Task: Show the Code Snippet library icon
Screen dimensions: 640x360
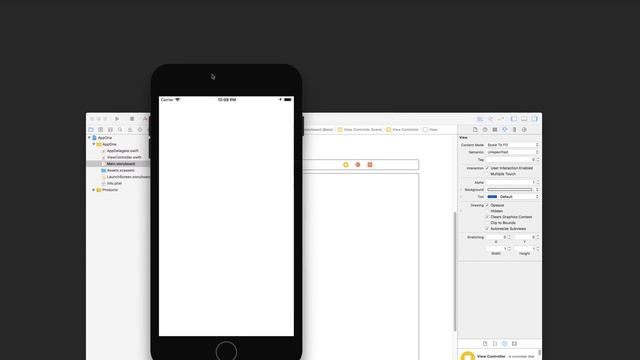Action: (x=495, y=344)
